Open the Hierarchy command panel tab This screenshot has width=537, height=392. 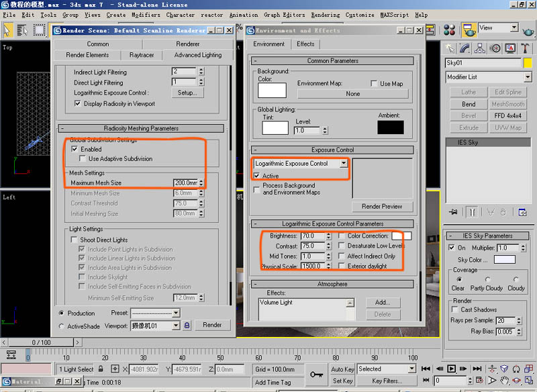point(480,48)
